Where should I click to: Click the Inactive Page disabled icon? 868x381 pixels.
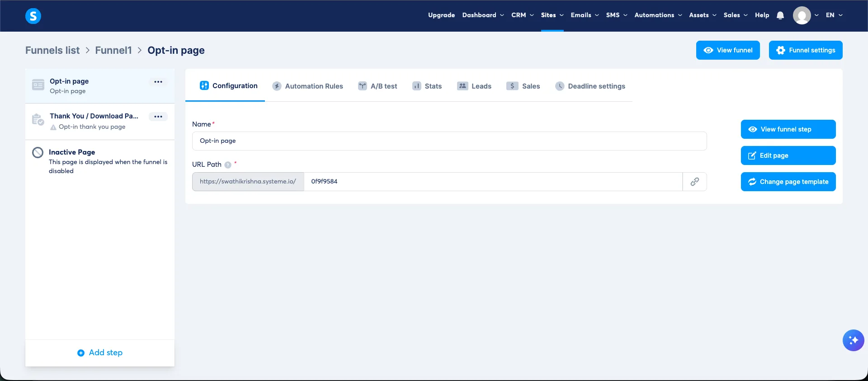[x=38, y=153]
